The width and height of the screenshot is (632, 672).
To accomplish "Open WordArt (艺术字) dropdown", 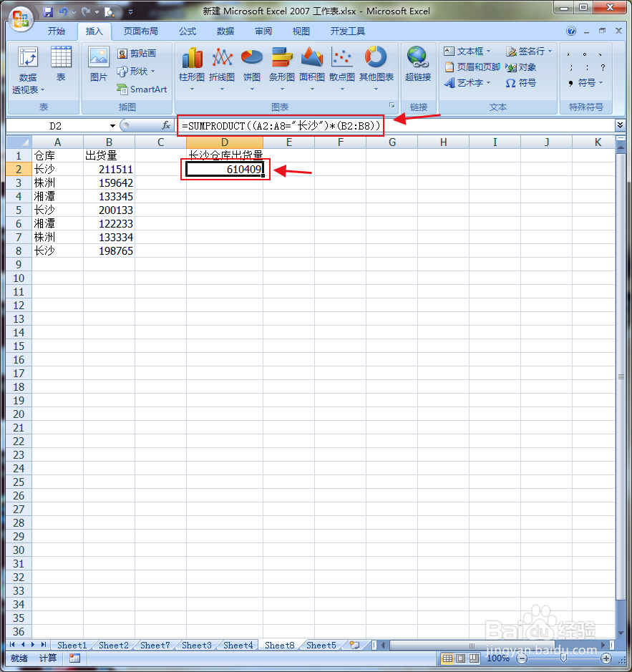I will (467, 83).
